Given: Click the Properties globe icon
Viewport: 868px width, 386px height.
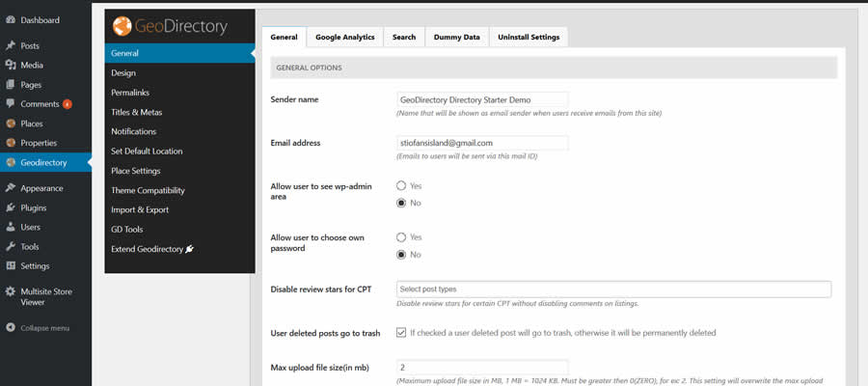Looking at the screenshot, I should (10, 143).
